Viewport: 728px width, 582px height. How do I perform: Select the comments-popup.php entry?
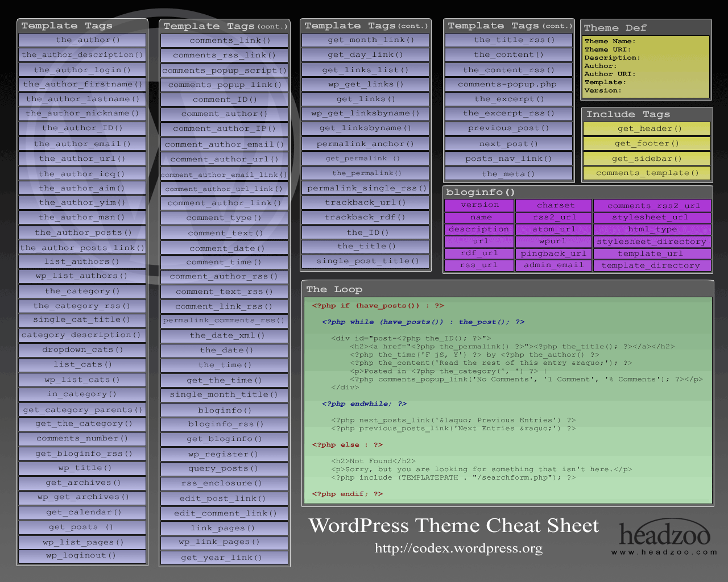(508, 84)
